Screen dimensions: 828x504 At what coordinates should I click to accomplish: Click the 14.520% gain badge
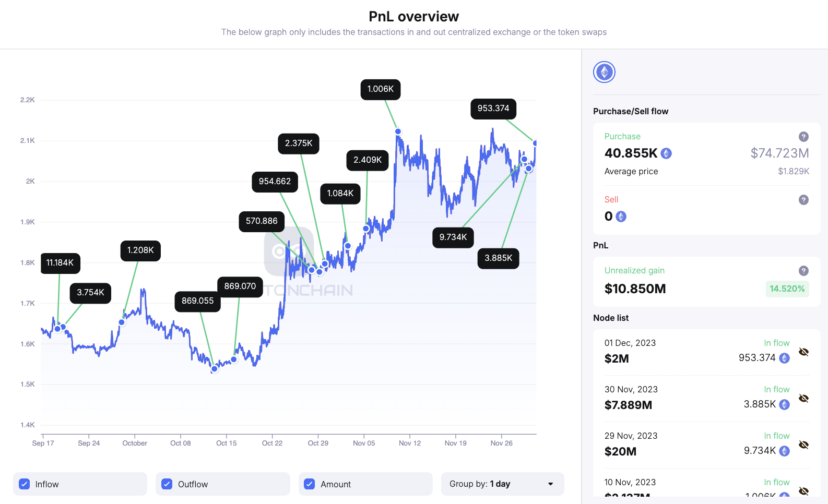[x=787, y=289]
